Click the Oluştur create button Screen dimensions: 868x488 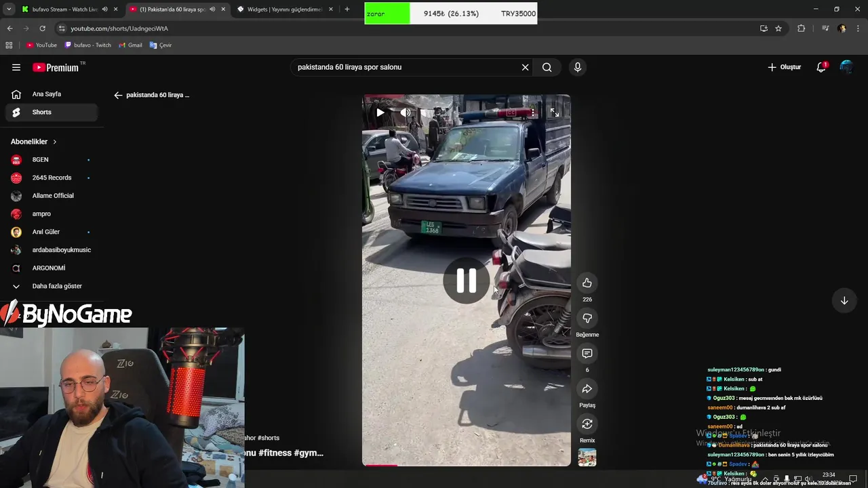click(784, 67)
